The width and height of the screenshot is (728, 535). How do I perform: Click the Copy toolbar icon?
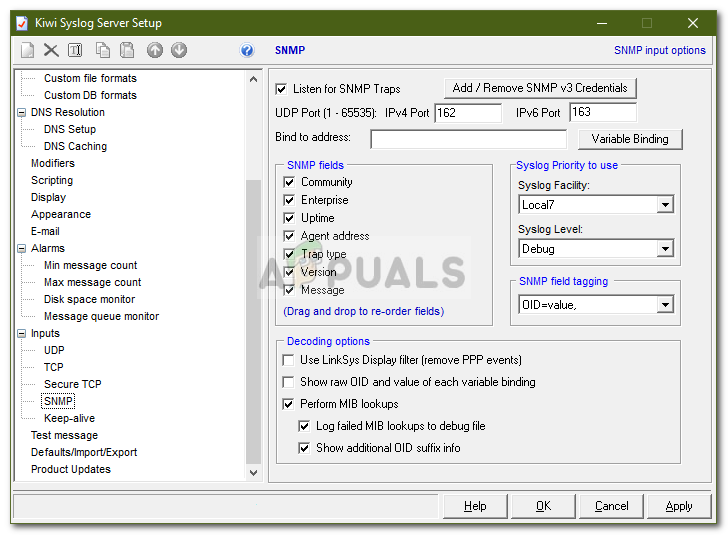103,50
